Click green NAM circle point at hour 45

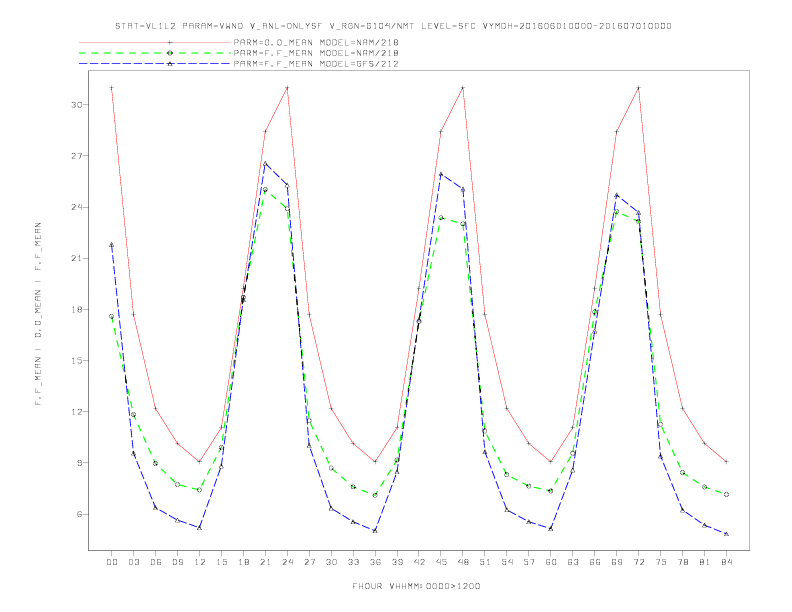[x=441, y=218]
